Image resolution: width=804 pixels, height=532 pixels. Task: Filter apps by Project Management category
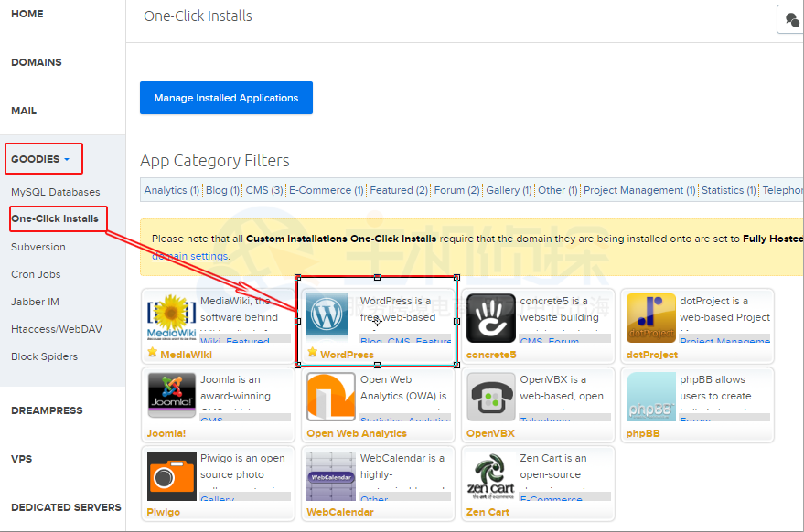639,190
